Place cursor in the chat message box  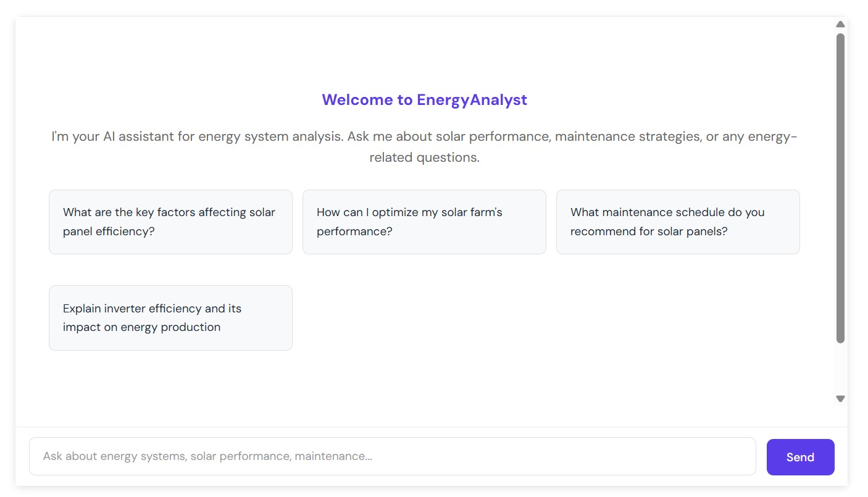tap(392, 456)
